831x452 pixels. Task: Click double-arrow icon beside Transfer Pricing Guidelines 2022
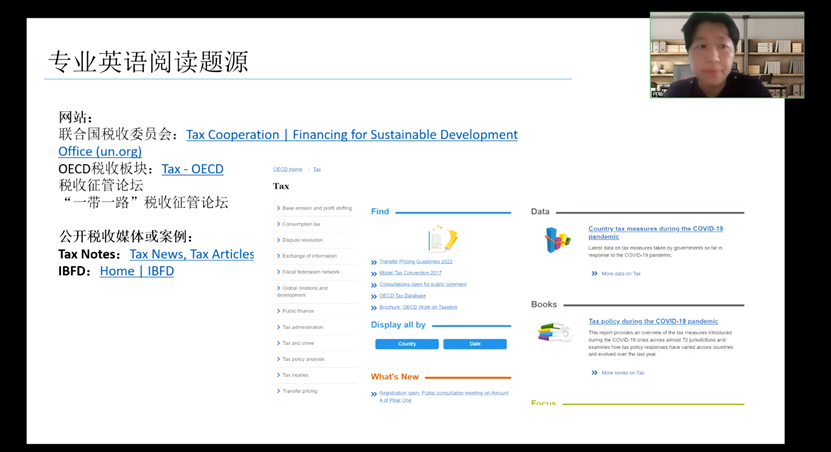click(374, 262)
